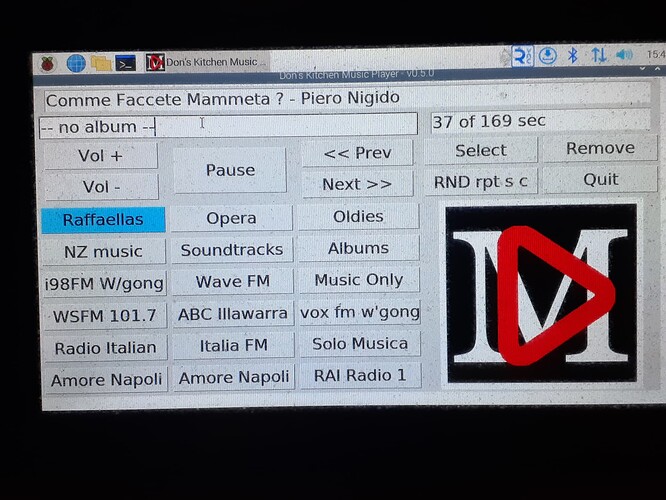Click the speaker volume tray icon

[x=624, y=55]
